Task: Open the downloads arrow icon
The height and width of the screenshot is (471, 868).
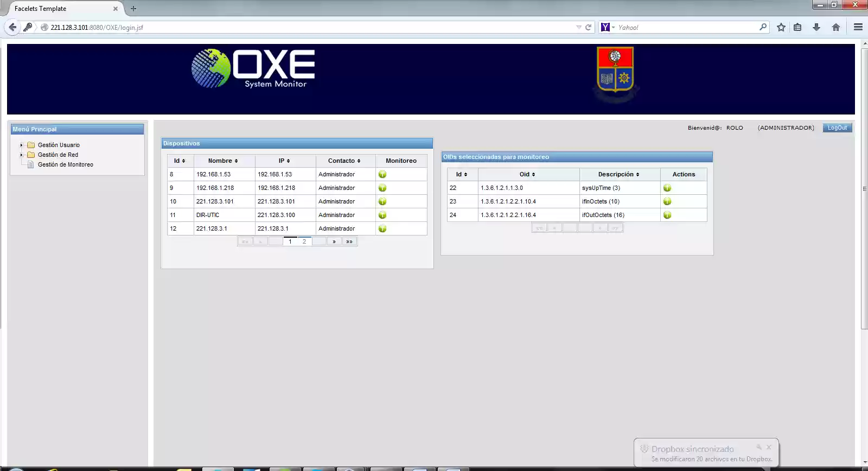Action: point(816,27)
